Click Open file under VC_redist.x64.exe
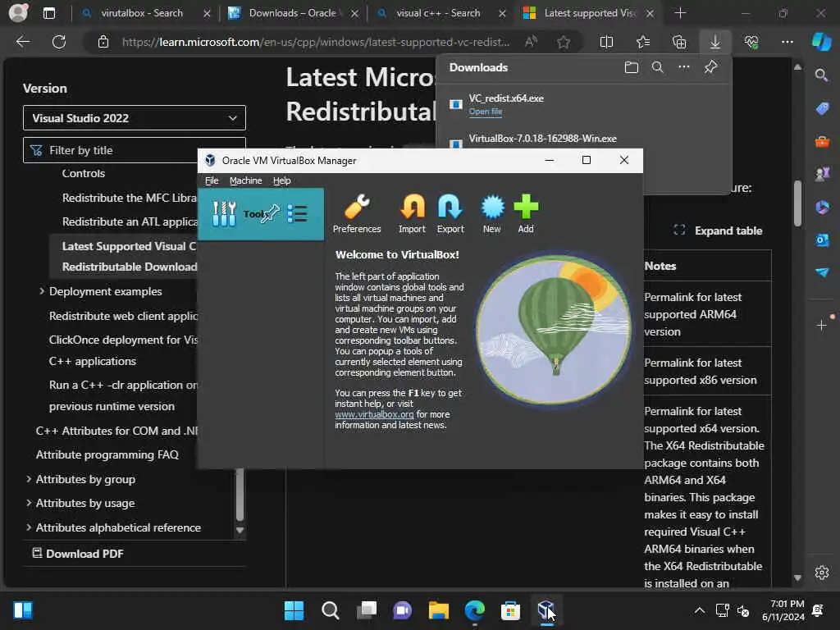Viewport: 840px width, 630px height. [486, 112]
